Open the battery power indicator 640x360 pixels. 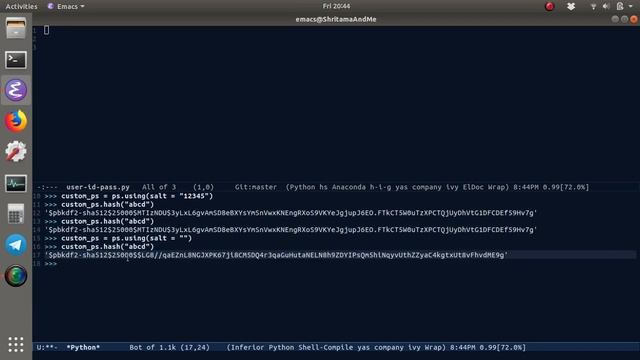coord(620,6)
